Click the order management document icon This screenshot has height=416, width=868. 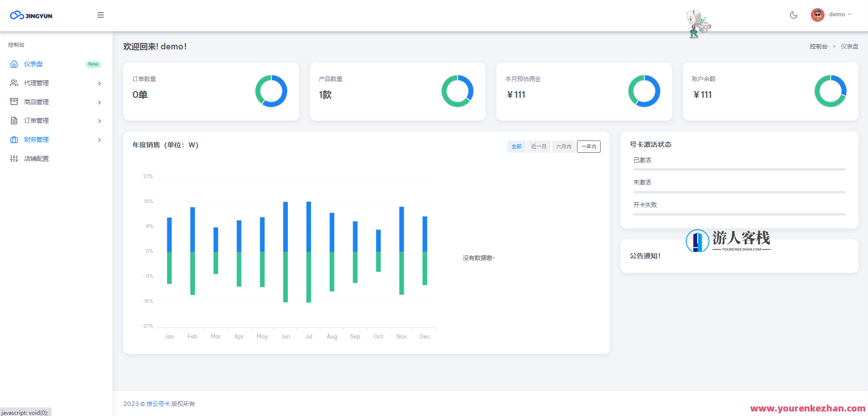pos(14,121)
